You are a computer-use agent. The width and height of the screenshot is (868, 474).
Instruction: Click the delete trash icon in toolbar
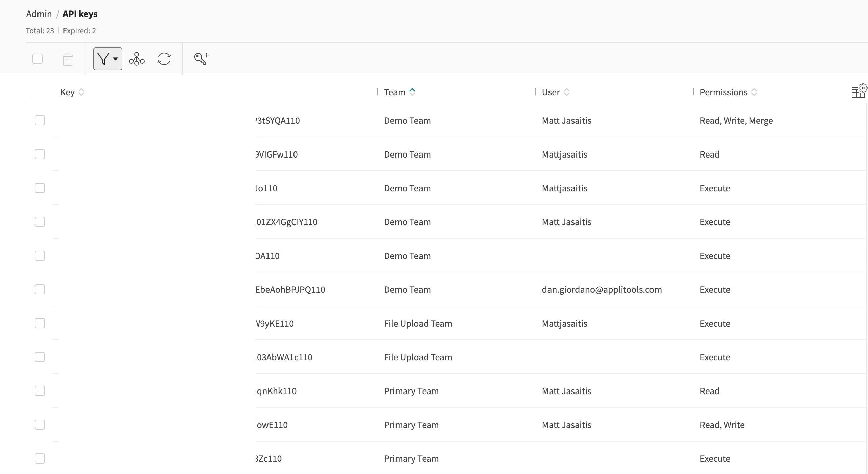(68, 59)
